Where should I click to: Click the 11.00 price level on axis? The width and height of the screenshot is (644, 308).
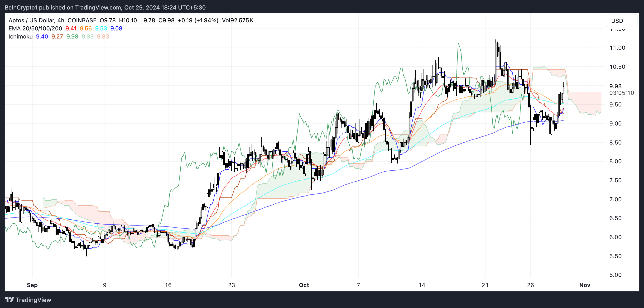617,48
